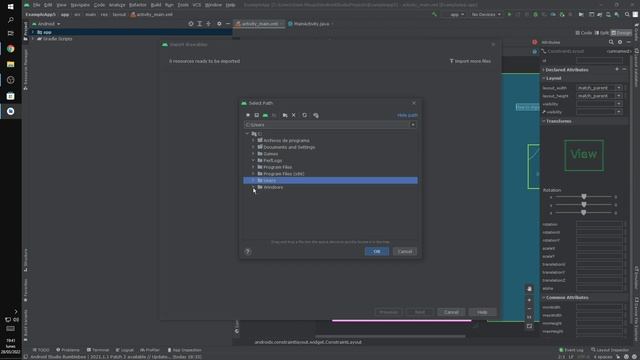
Task: Create new folder in Select Path toolbar
Action: point(285,115)
